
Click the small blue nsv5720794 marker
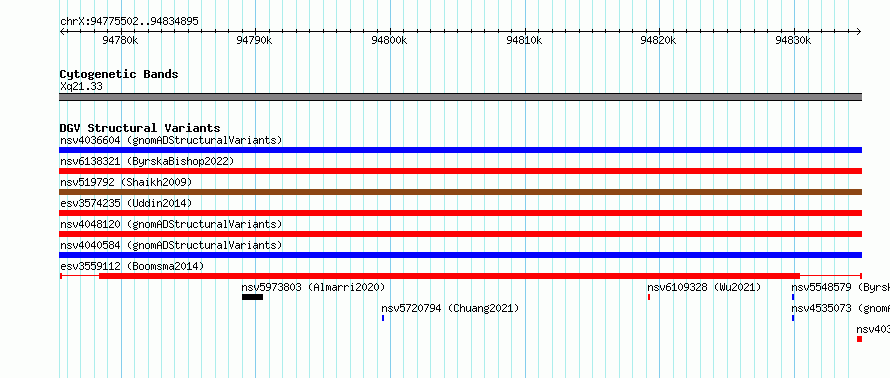point(383,318)
